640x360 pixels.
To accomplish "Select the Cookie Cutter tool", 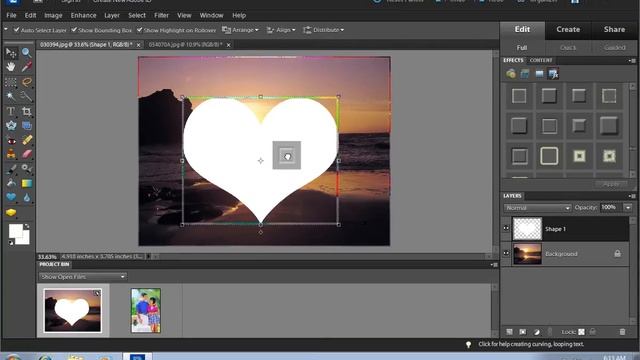I will (x=11, y=125).
